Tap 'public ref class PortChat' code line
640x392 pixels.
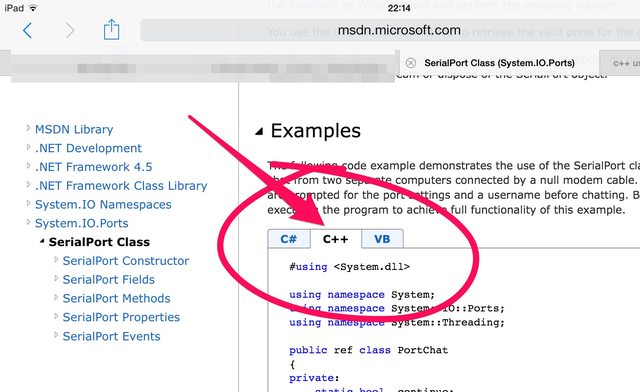[x=369, y=350]
